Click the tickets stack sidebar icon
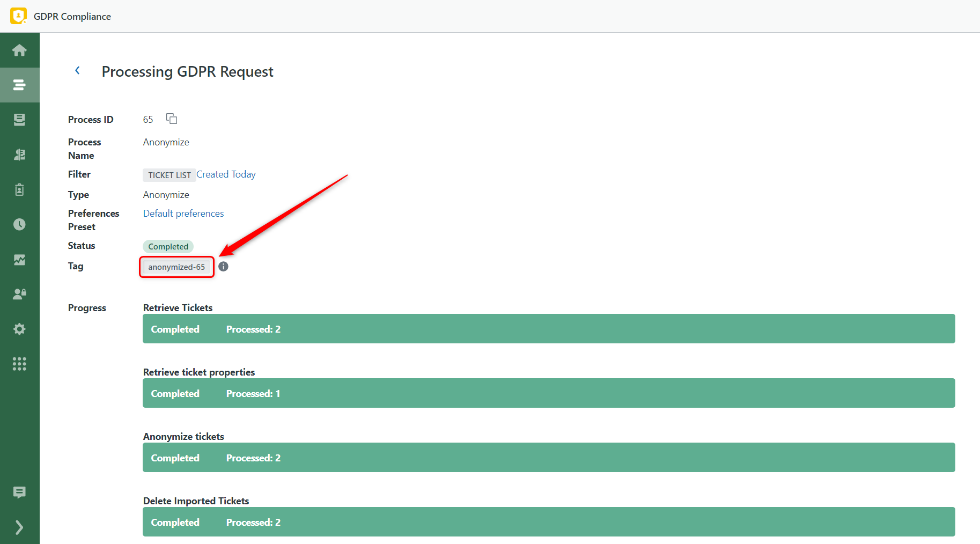Viewport: 980px width, 544px height. (x=19, y=120)
